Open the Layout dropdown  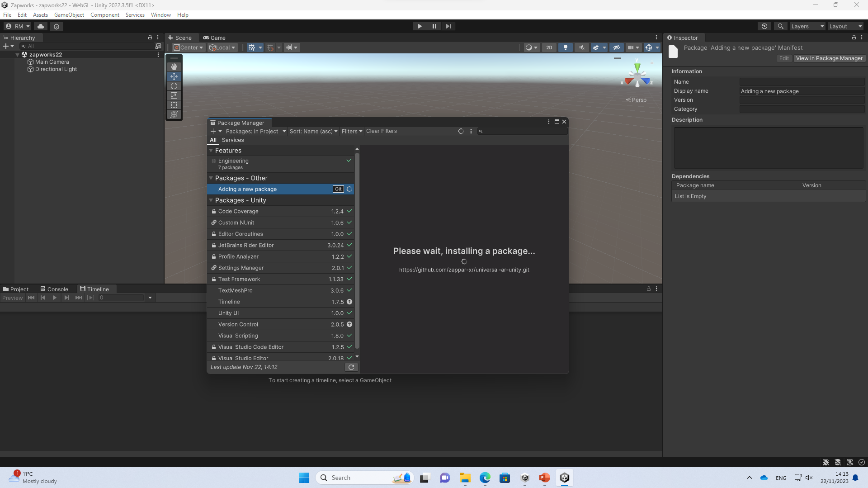tap(845, 26)
